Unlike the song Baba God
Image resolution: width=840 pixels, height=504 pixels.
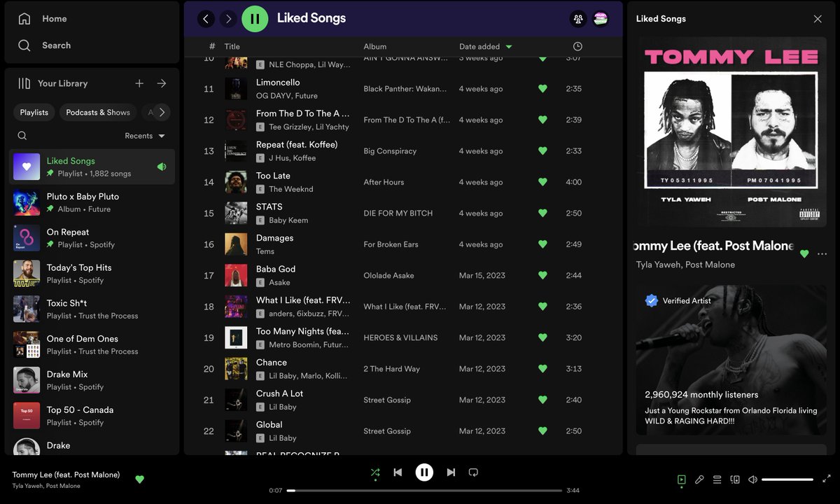coord(542,275)
